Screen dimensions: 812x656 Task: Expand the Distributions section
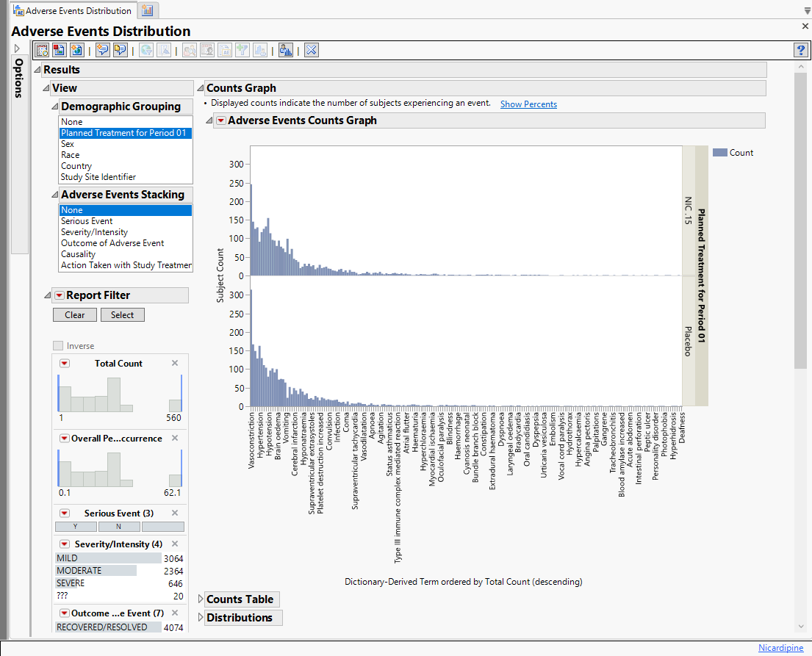202,618
